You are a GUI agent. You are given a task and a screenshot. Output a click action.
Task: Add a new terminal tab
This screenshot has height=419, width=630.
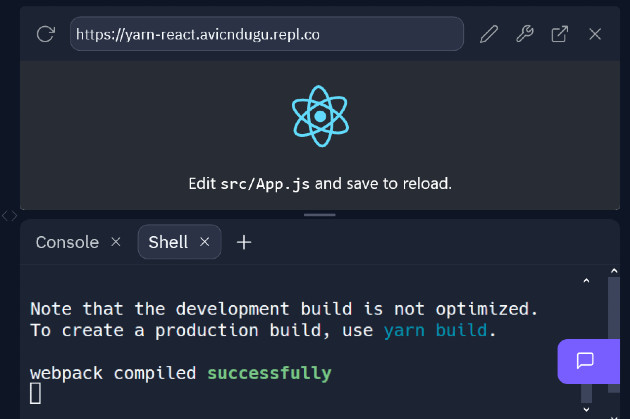pyautogui.click(x=244, y=242)
